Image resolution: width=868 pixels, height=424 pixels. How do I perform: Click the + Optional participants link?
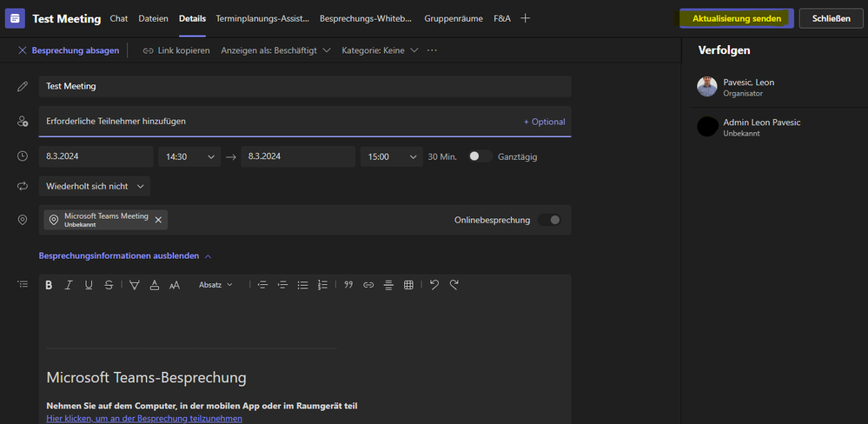point(544,122)
